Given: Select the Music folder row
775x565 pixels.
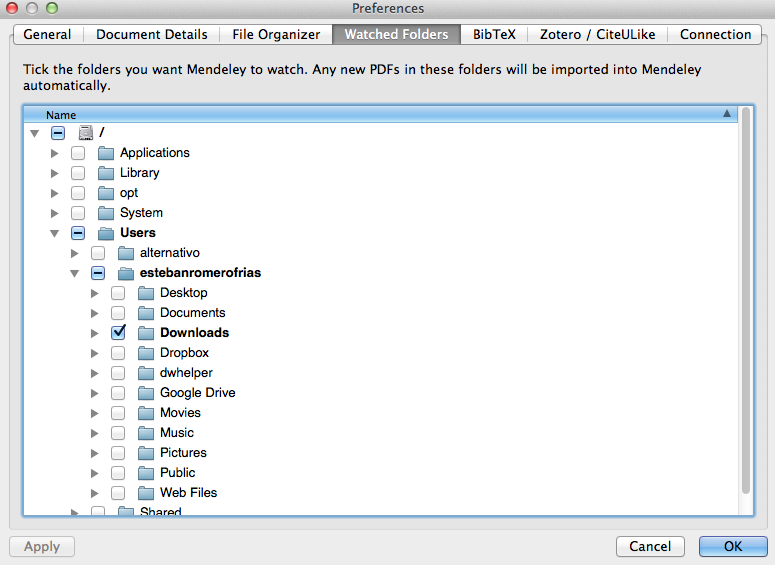Looking at the screenshot, I should click(381, 433).
